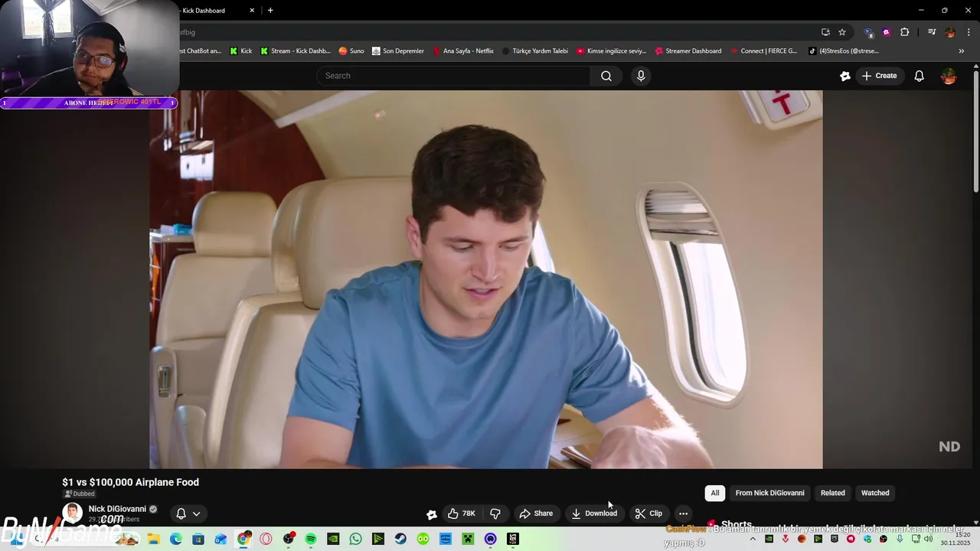Click the Create button

coord(879,76)
